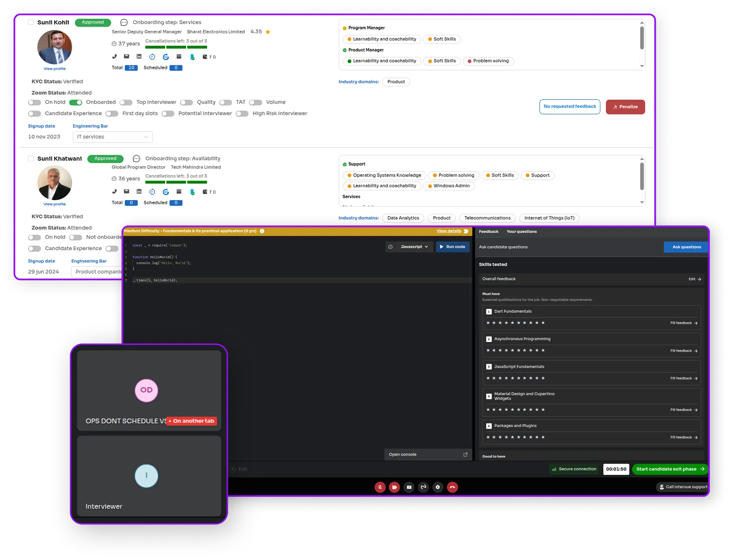This screenshot has height=560, width=729.
Task: Click the Penalize button
Action: pyautogui.click(x=625, y=107)
